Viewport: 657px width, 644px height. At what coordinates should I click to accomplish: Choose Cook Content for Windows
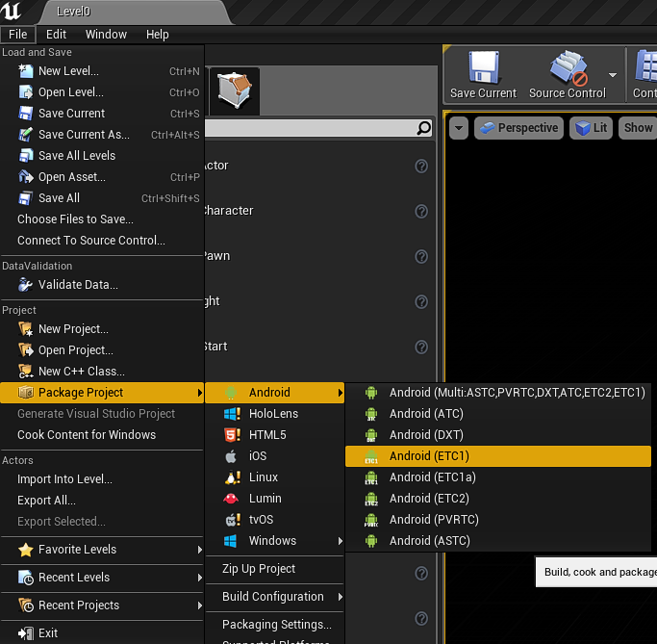102,435
